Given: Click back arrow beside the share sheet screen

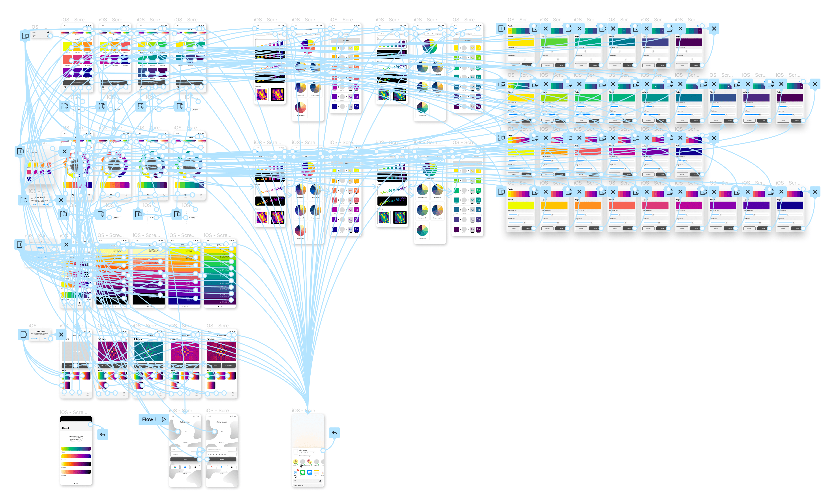Looking at the screenshot, I should pyautogui.click(x=334, y=432).
